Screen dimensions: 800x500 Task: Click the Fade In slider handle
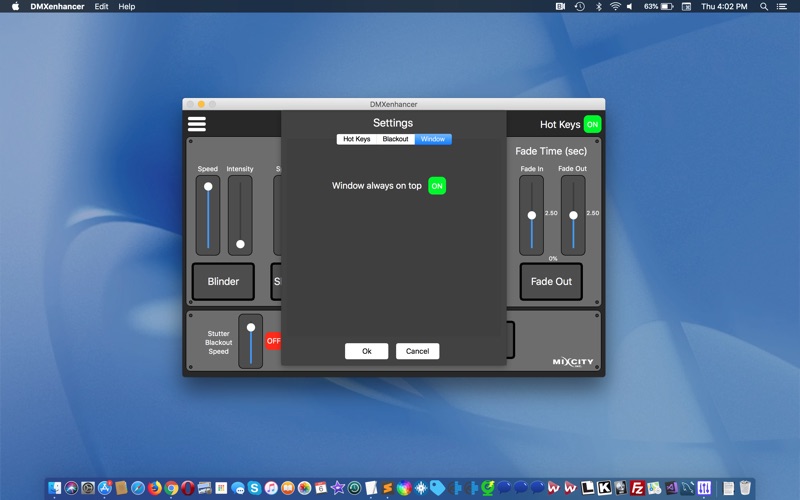coord(532,215)
